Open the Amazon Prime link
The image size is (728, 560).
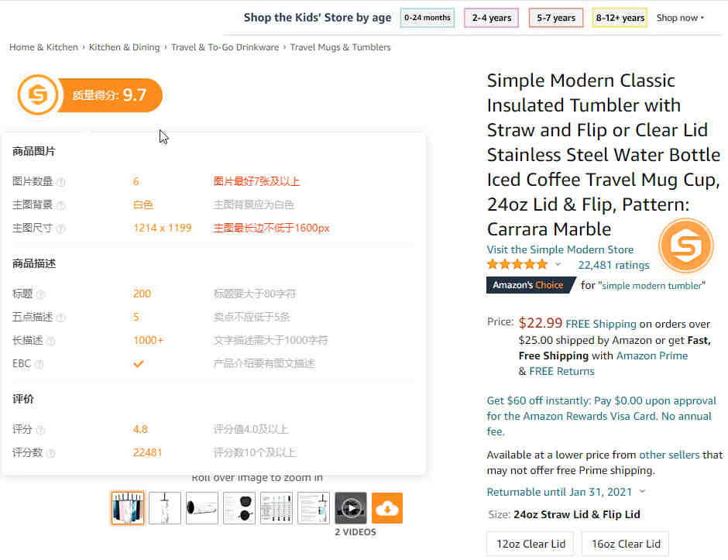[652, 356]
